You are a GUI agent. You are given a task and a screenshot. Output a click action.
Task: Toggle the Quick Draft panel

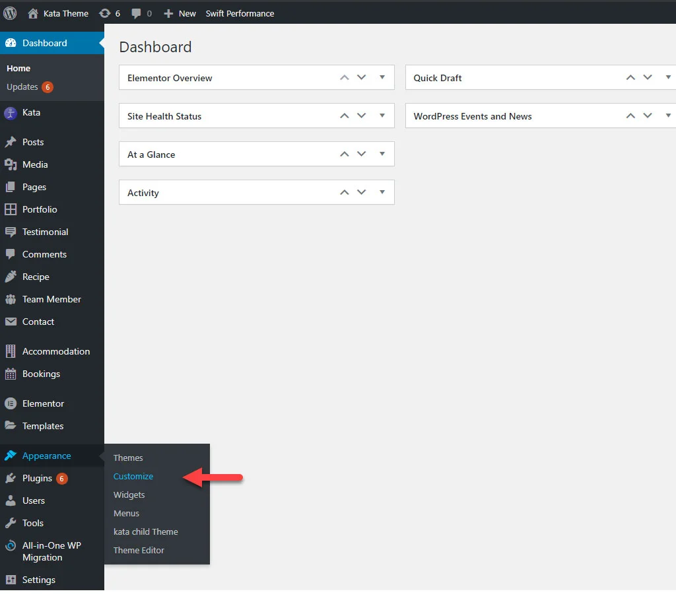click(x=668, y=77)
